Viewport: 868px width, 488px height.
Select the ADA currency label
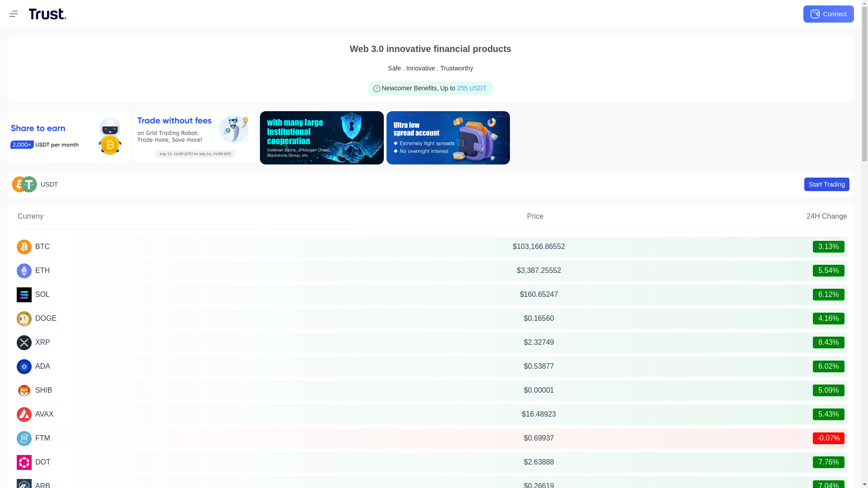tap(42, 366)
